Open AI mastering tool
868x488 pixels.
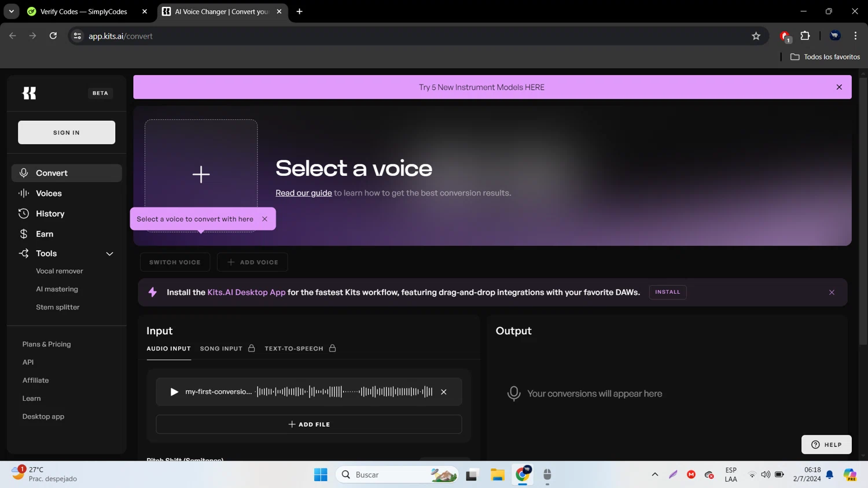pyautogui.click(x=57, y=289)
